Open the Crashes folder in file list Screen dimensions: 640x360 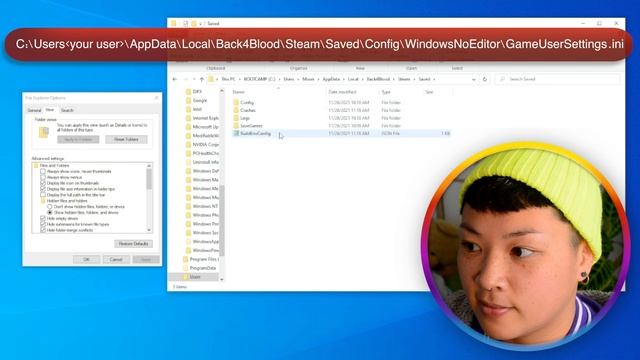point(248,110)
